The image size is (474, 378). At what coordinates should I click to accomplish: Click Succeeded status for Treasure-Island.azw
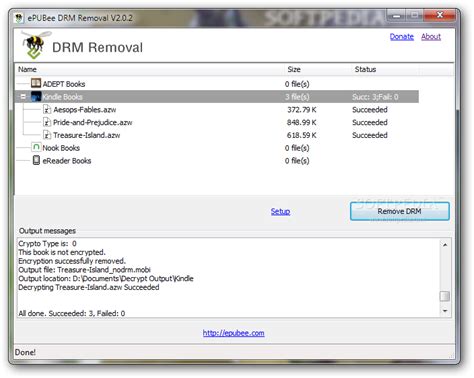tap(370, 135)
